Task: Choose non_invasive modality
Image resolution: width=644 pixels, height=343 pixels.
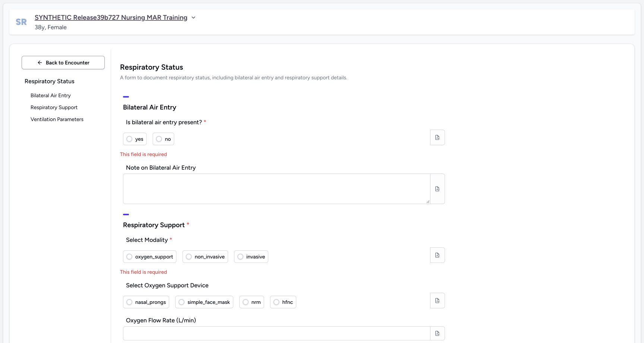Action: click(205, 257)
